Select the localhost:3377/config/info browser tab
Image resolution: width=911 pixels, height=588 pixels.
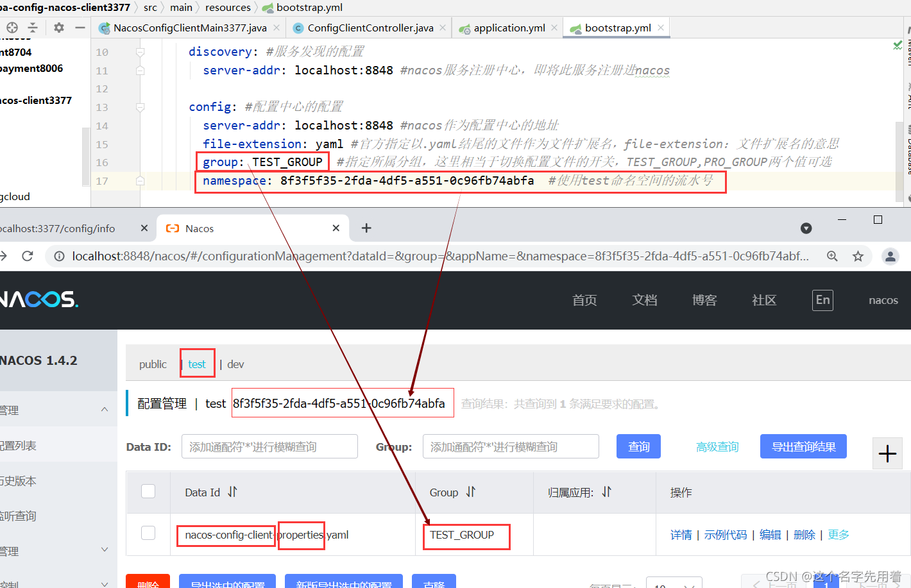tap(58, 228)
